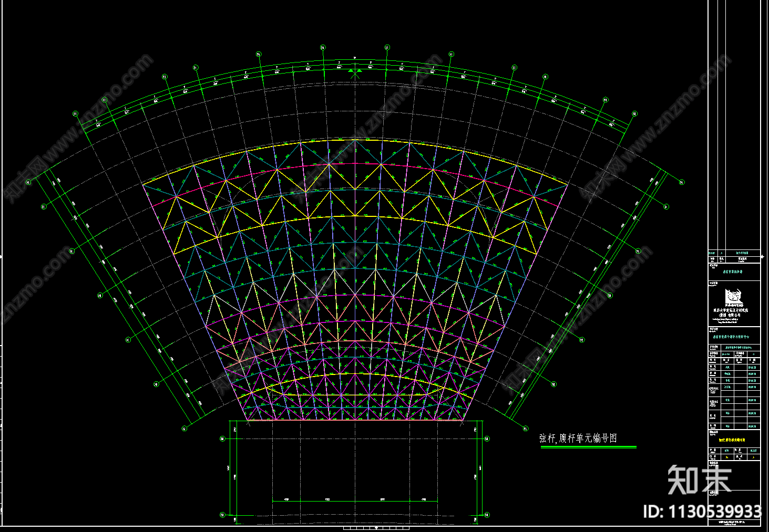
Task: Select the yellow drawing name in title block
Action: [731, 440]
